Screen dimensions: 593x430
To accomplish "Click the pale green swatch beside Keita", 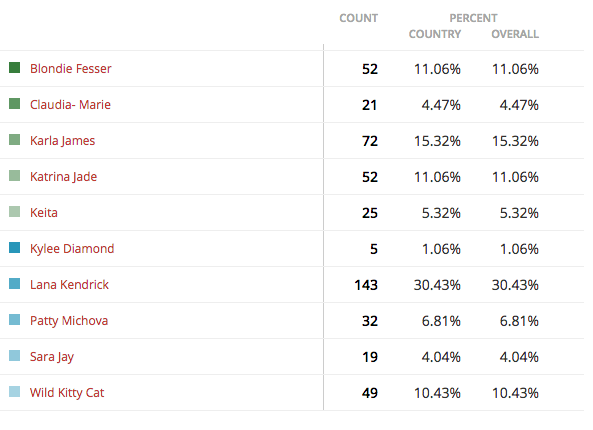I will (14, 211).
